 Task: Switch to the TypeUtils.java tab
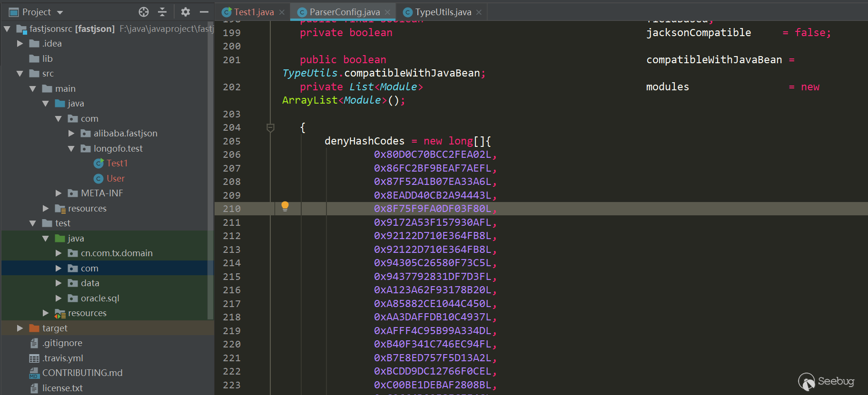(443, 12)
